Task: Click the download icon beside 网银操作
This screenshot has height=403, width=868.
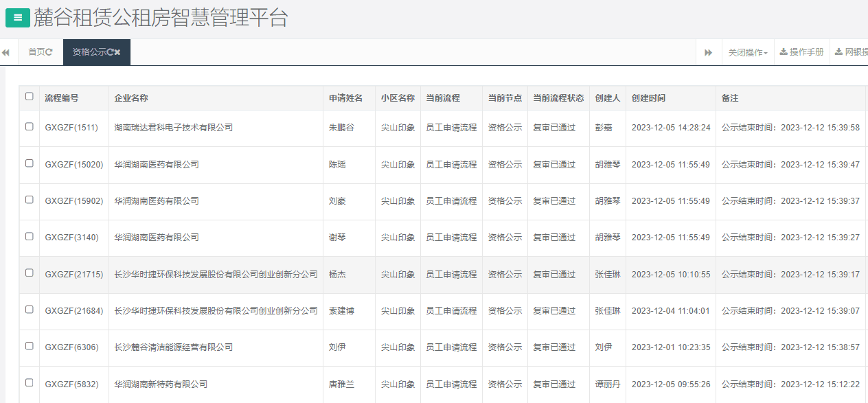Action: (x=839, y=52)
